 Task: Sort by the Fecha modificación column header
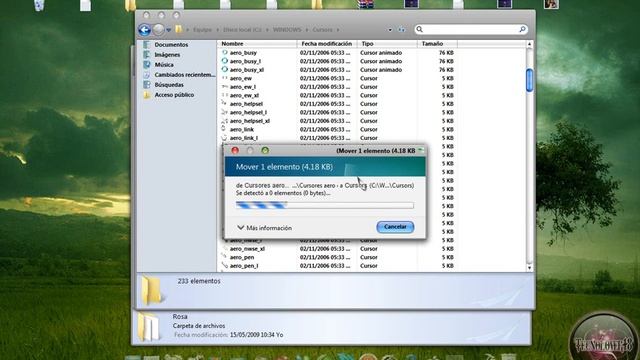click(x=327, y=44)
